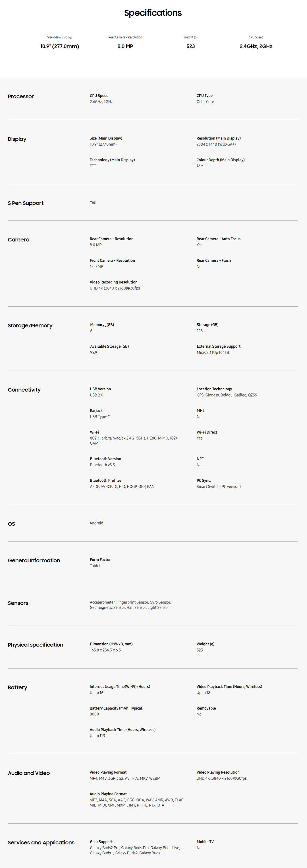
Task: Select the Services and Applications heading
Action: 41,842
